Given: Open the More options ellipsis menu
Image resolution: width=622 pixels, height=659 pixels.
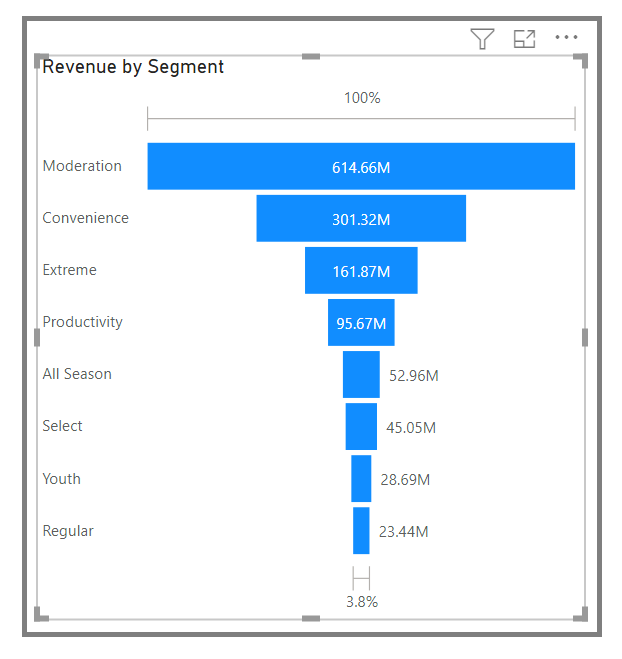Looking at the screenshot, I should tap(566, 37).
